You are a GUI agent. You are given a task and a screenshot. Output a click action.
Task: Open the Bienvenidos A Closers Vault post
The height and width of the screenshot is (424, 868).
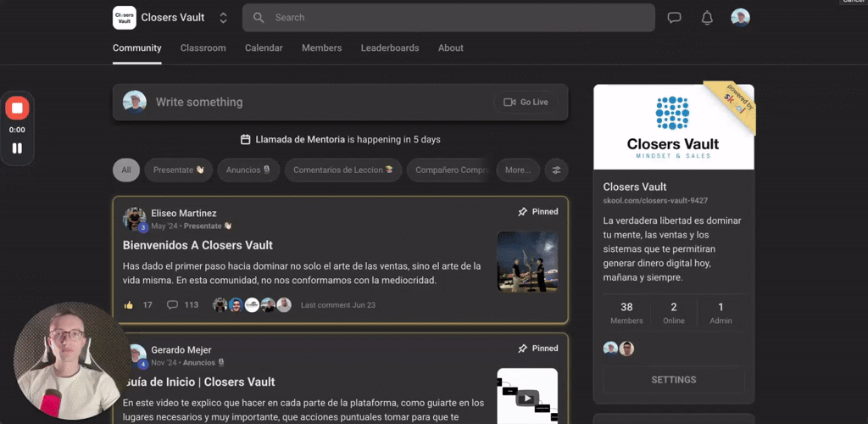(x=198, y=245)
